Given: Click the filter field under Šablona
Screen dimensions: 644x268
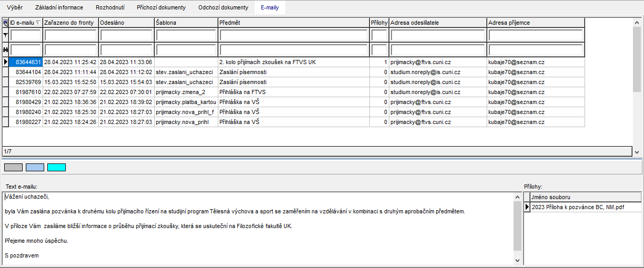Looking at the screenshot, I should click(186, 35).
